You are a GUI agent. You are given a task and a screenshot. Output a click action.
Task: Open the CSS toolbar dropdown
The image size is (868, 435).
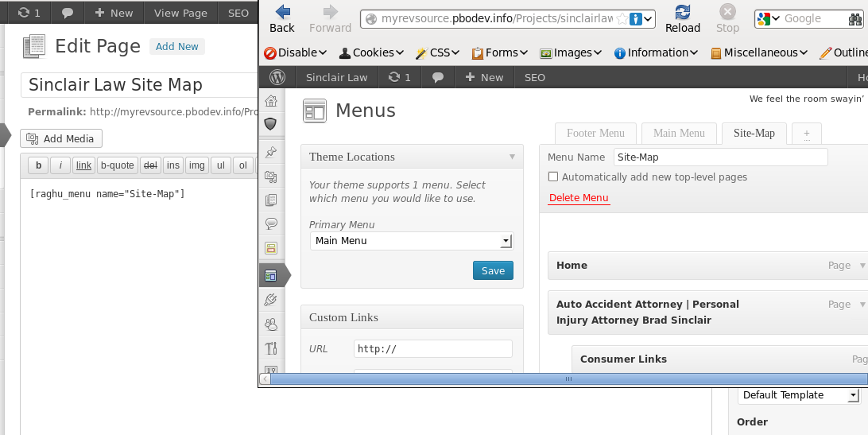[437, 52]
